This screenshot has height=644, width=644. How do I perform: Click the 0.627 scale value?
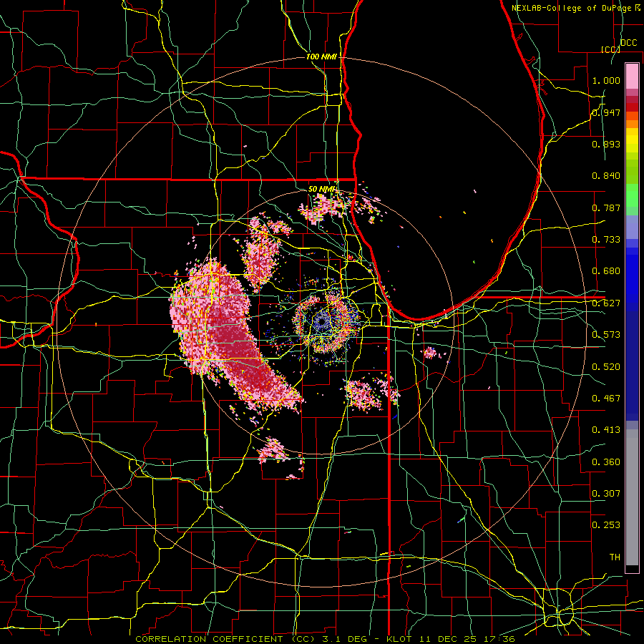coord(606,303)
